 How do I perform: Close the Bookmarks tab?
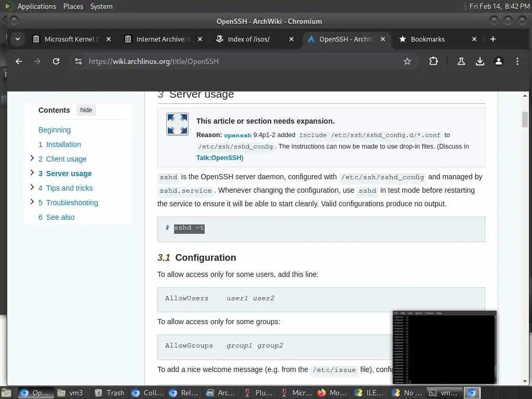pos(474,39)
